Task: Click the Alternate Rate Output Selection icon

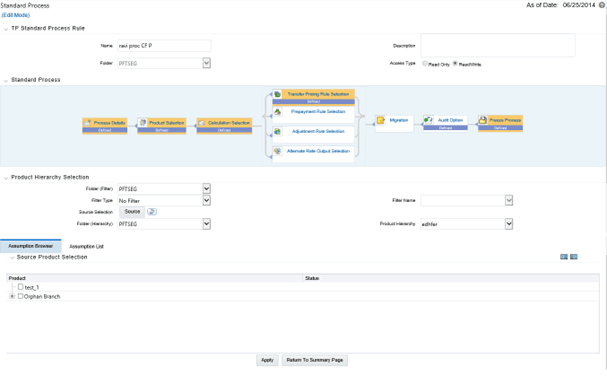Action: tap(277, 151)
